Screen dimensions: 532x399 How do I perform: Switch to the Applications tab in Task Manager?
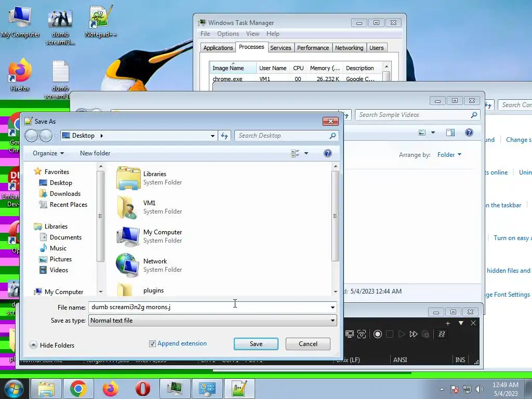pos(218,48)
